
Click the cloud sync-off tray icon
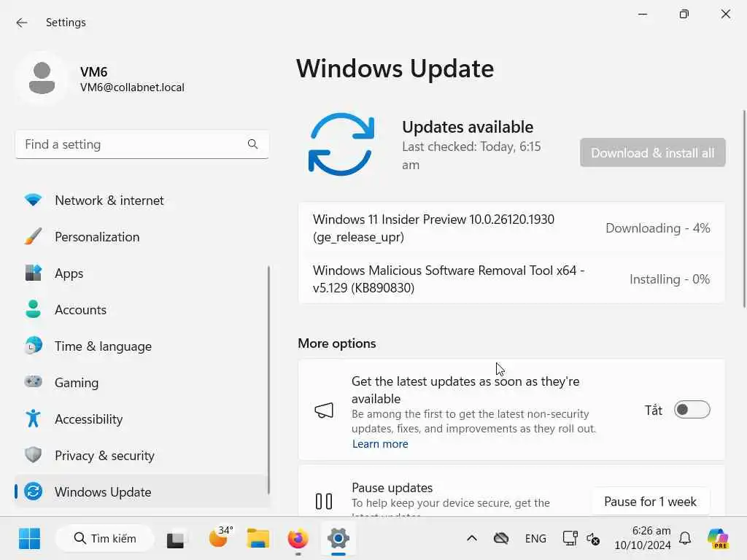[x=500, y=538]
